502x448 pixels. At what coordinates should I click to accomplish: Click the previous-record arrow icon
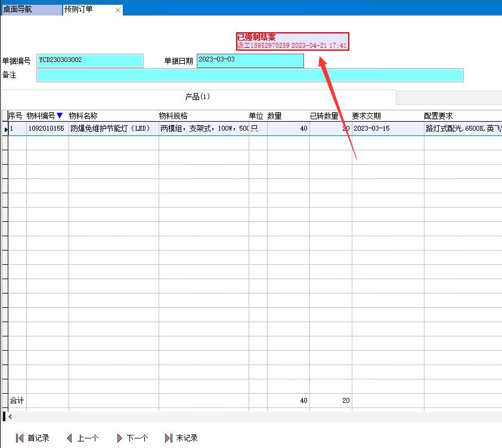[69, 438]
